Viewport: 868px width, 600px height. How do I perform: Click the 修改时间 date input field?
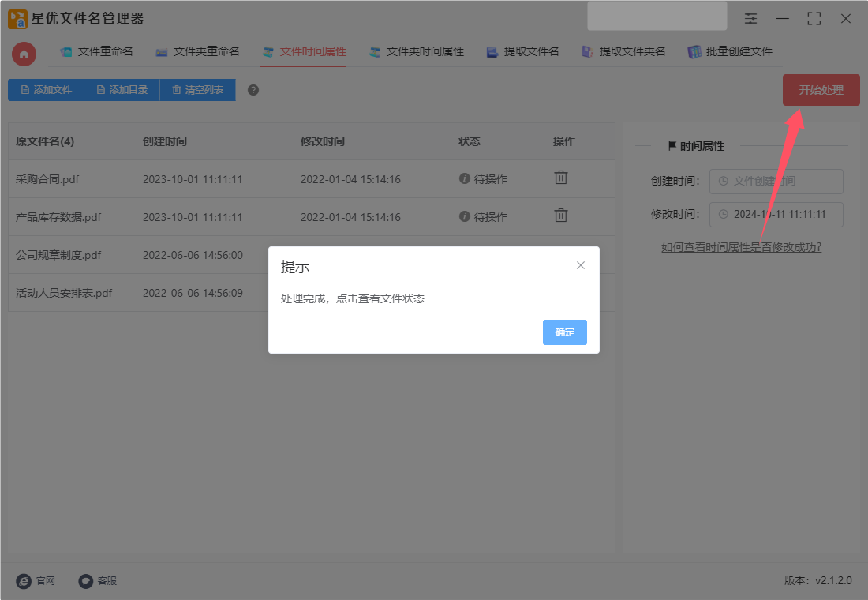coord(776,215)
